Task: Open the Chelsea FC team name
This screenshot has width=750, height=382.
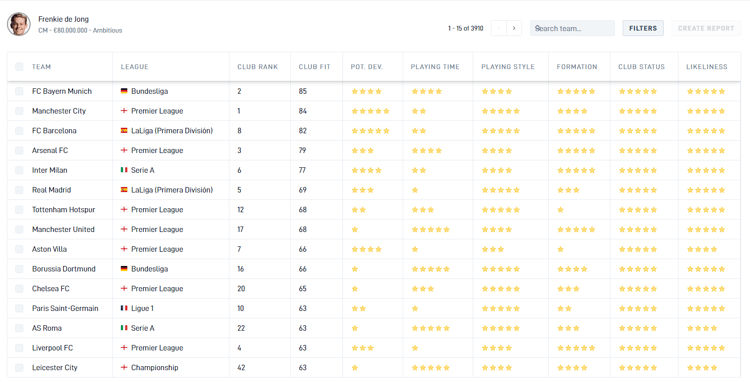Action: (x=51, y=289)
